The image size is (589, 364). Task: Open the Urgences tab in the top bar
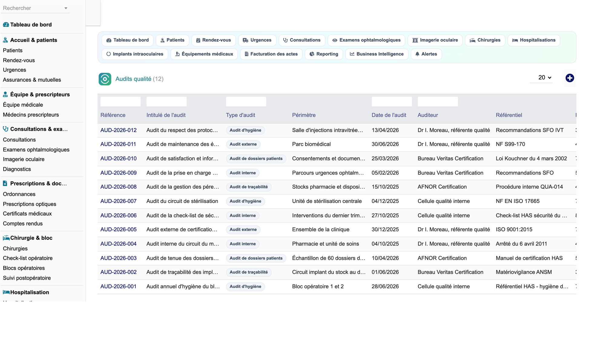coord(257,40)
